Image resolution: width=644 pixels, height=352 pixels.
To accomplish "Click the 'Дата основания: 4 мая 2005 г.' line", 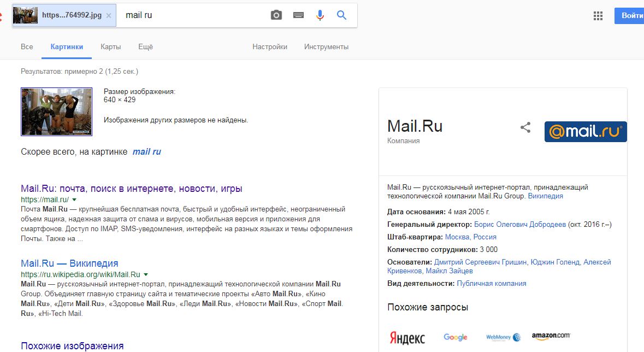I will 438,212.
